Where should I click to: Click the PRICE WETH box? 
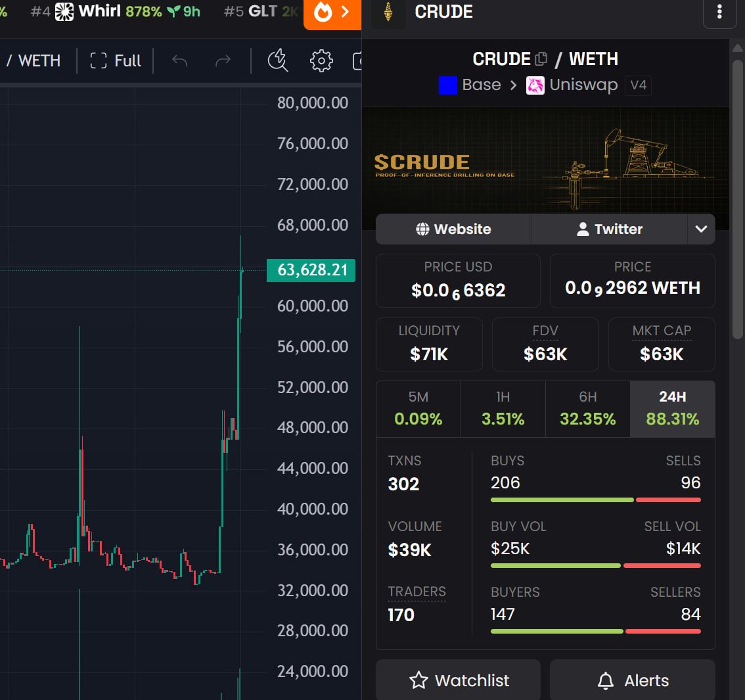[633, 281]
